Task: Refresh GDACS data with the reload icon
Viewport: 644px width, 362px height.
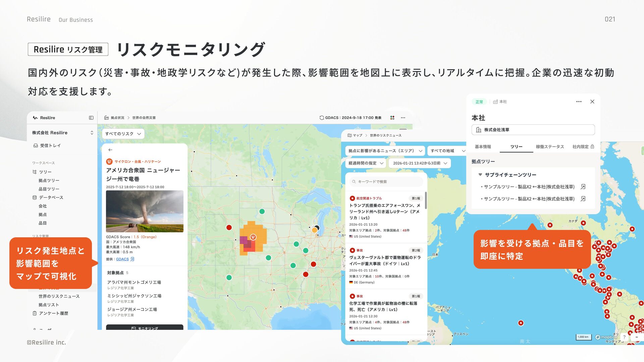Action: coord(322,118)
